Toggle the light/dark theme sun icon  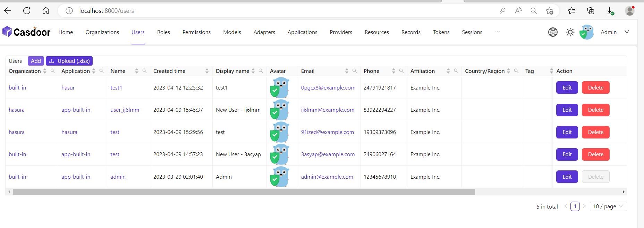[570, 32]
